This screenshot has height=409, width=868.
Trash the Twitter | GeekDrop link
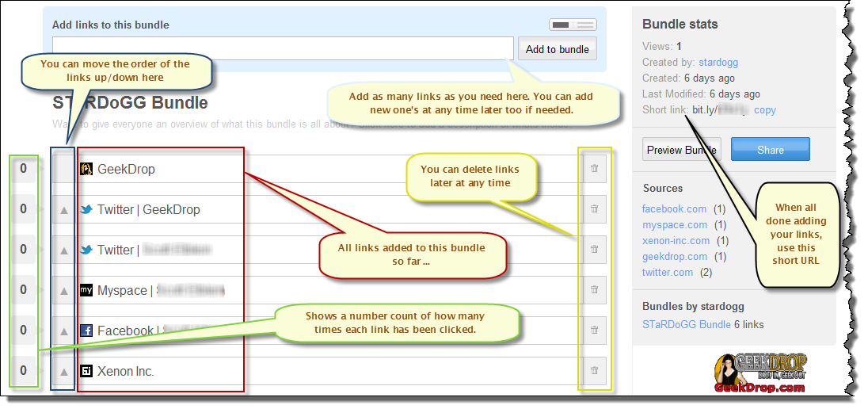(594, 209)
